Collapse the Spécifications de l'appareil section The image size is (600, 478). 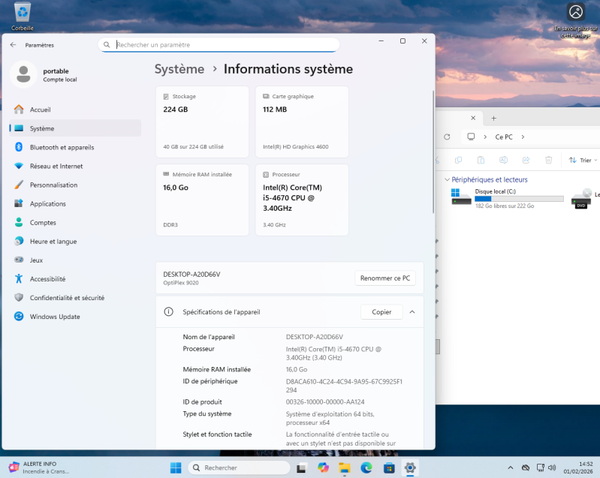412,312
